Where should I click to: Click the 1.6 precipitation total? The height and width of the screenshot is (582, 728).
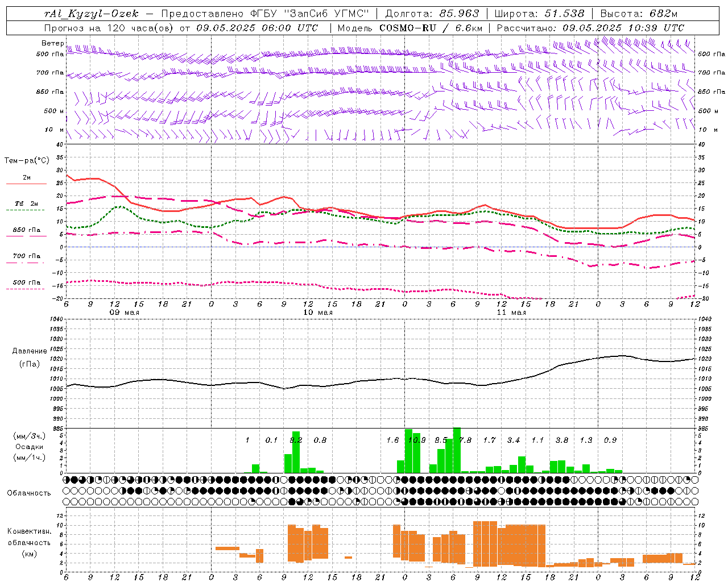[x=392, y=440]
